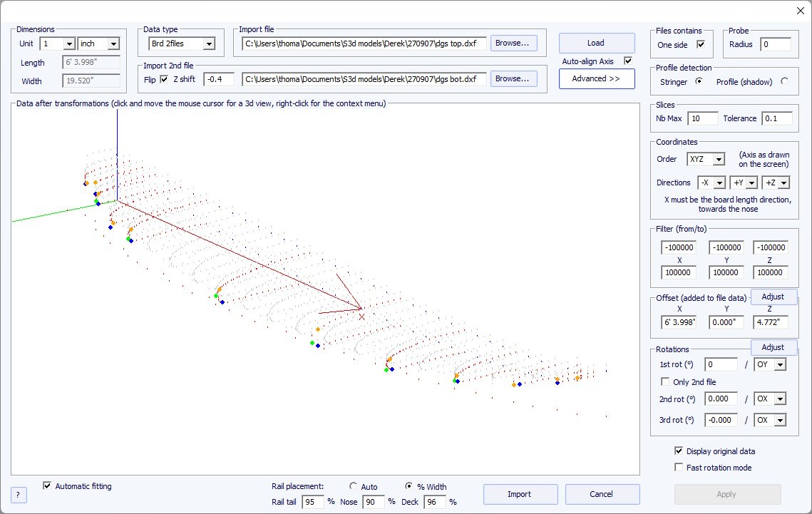Click the Slices Tolerance field
Viewport: 812px width, 514px height.
point(776,118)
